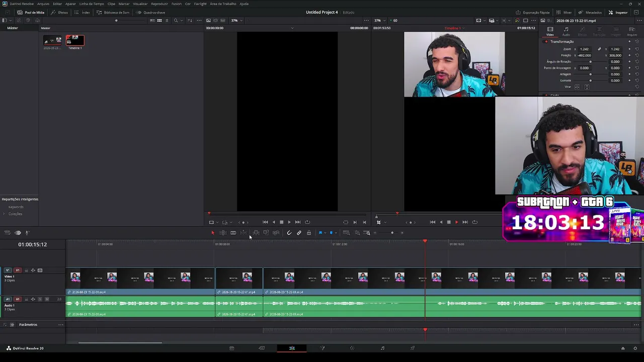
Task: Open the Mixer panel
Action: (x=564, y=12)
